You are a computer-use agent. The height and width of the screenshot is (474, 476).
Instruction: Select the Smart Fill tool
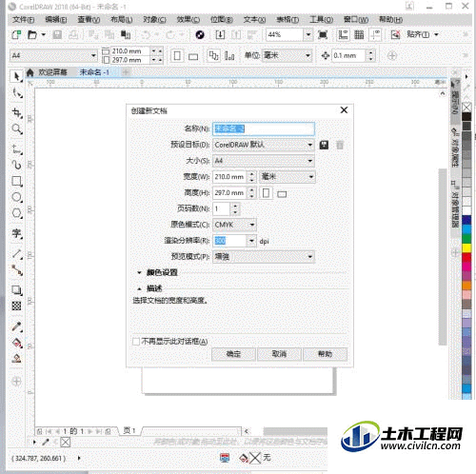pyautogui.click(x=16, y=359)
